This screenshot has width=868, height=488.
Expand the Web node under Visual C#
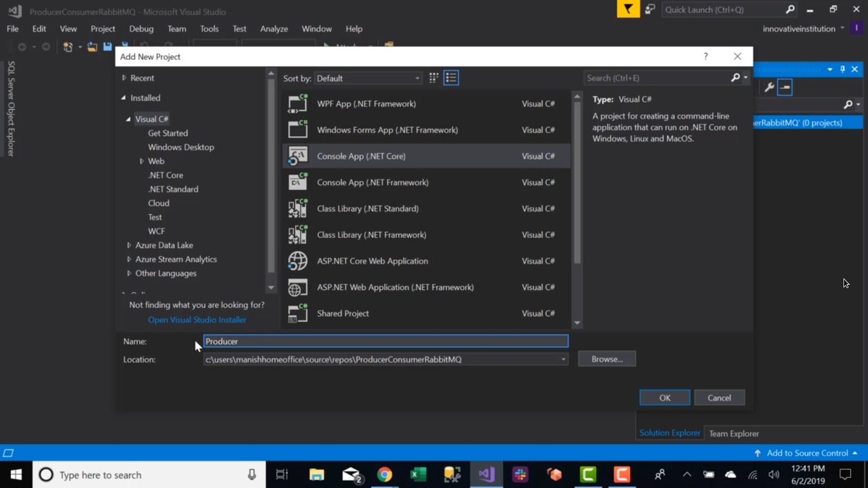[x=142, y=161]
